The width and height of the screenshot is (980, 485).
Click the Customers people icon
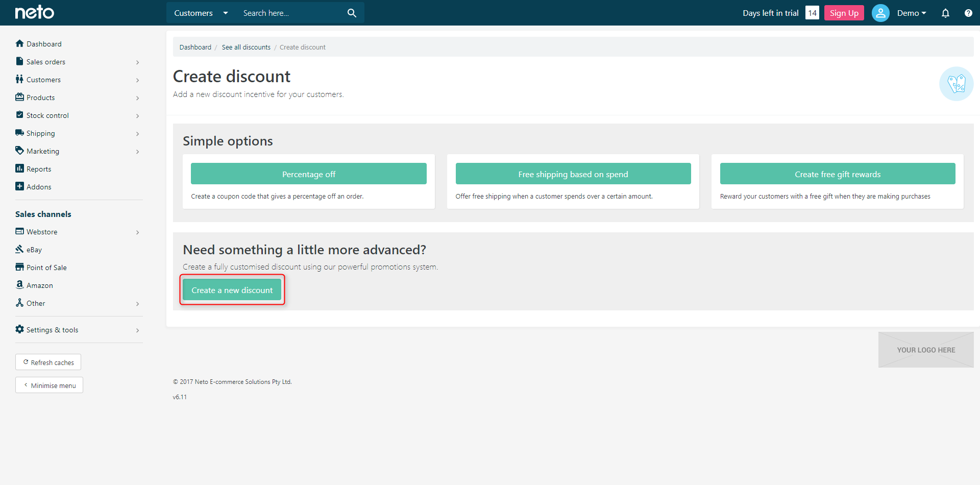pyautogui.click(x=19, y=79)
